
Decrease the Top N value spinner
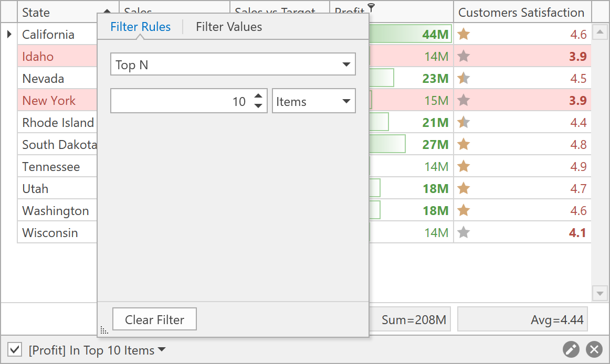pyautogui.click(x=258, y=106)
